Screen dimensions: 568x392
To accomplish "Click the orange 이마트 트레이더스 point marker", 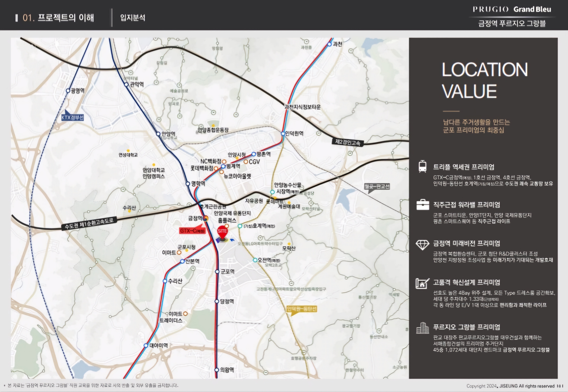I will point(185,314).
